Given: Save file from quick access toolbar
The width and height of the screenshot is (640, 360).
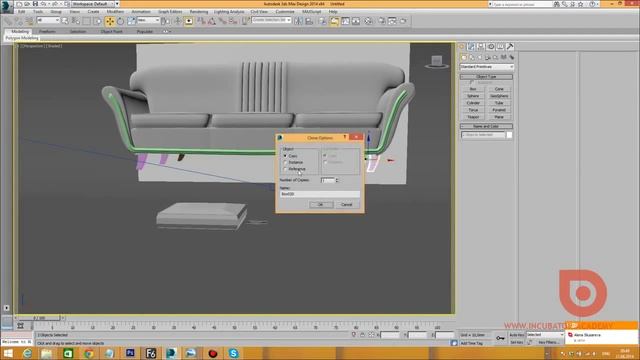Looking at the screenshot, I should tap(35, 4).
